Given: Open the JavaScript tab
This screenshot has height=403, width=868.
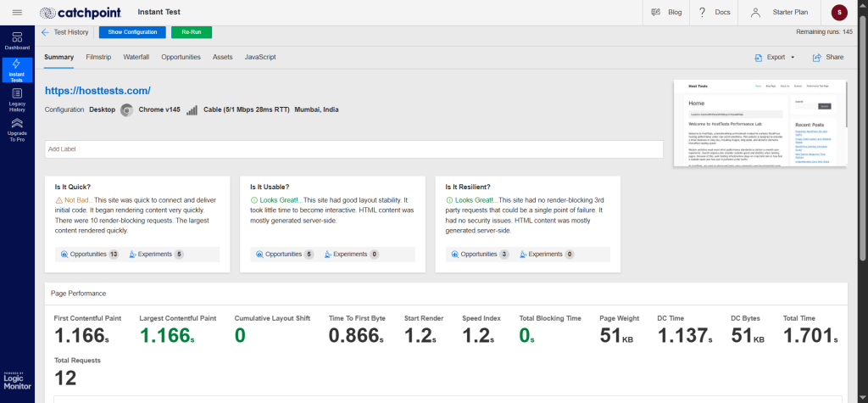Looking at the screenshot, I should (x=260, y=57).
